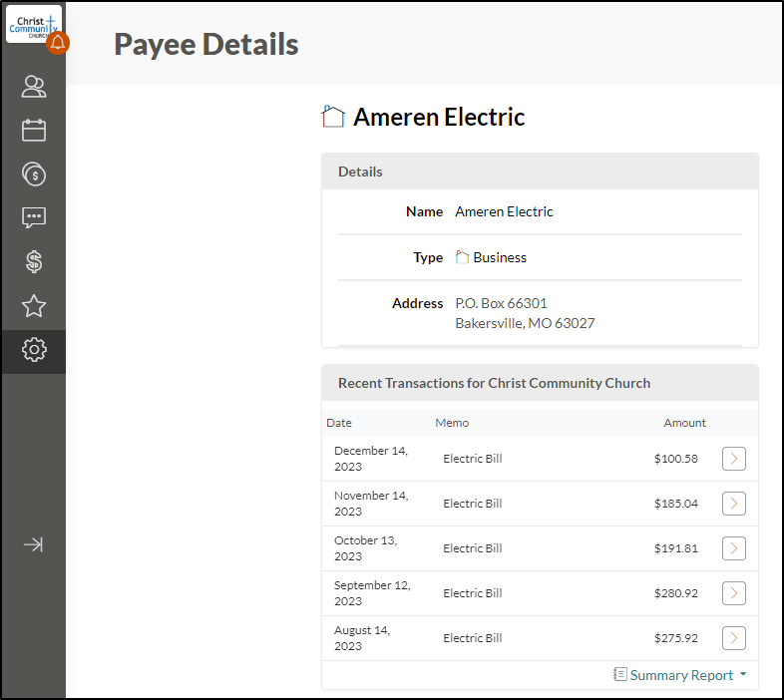This screenshot has width=784, height=700.
Task: Click the $185.04 amount
Action: (675, 504)
